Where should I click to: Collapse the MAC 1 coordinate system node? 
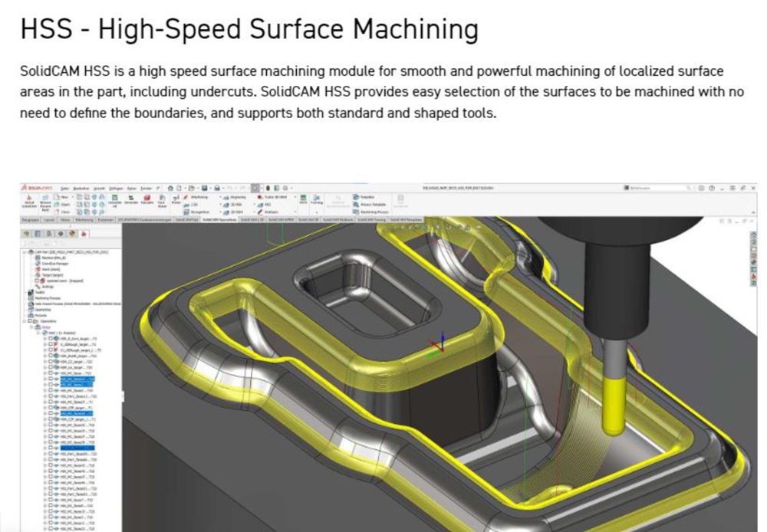tap(38, 333)
